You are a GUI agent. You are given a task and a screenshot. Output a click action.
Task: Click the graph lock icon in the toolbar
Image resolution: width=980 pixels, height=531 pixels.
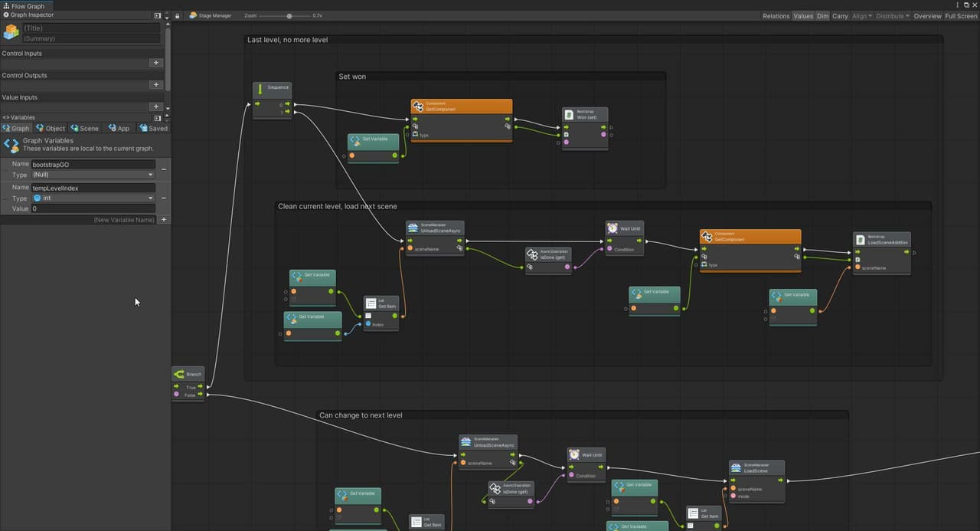pos(178,15)
